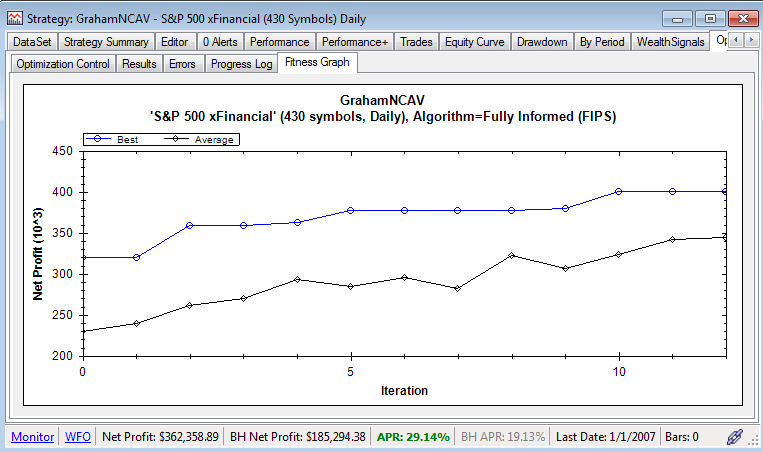Click the Monitor link in status bar
This screenshot has height=452, width=763.
pyautogui.click(x=32, y=437)
